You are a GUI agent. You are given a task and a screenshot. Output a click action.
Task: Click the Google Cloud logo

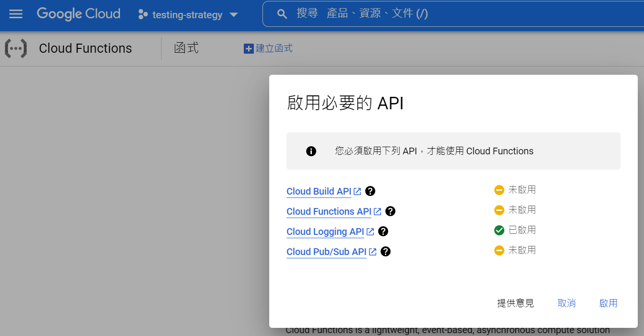point(78,14)
